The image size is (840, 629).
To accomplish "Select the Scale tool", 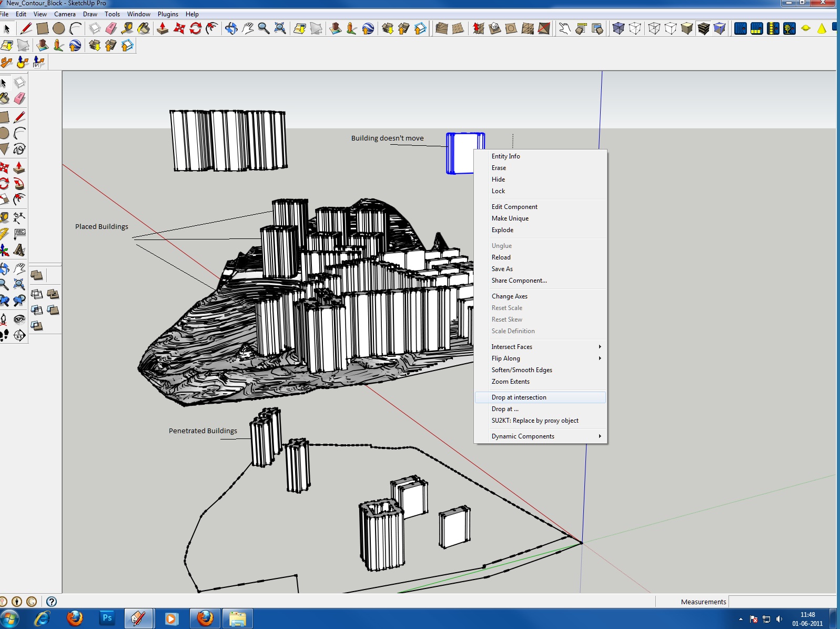I will click(4, 199).
